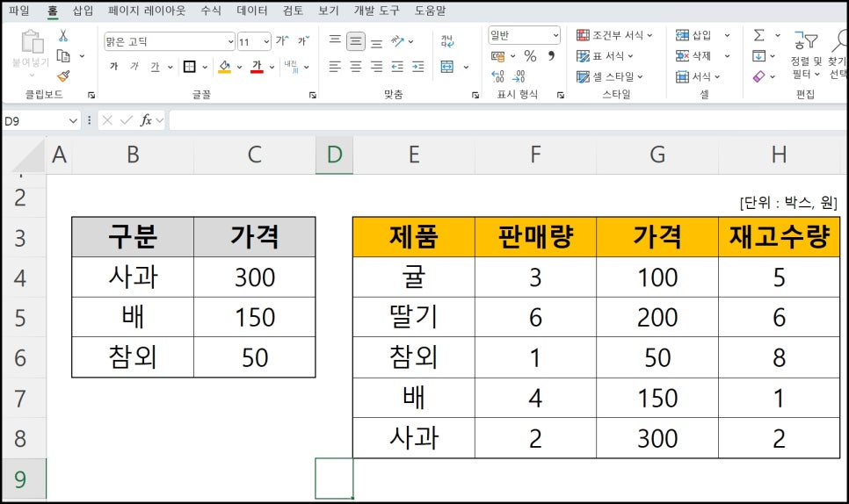Click the 붙여넣기 paste icon
This screenshot has height=504, width=849.
coord(32,43)
